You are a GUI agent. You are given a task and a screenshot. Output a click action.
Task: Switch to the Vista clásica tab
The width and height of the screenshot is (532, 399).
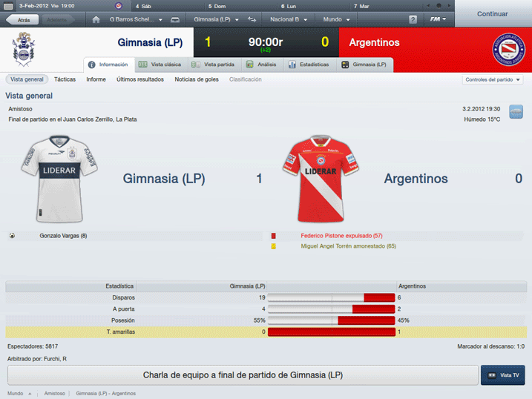[161, 65]
